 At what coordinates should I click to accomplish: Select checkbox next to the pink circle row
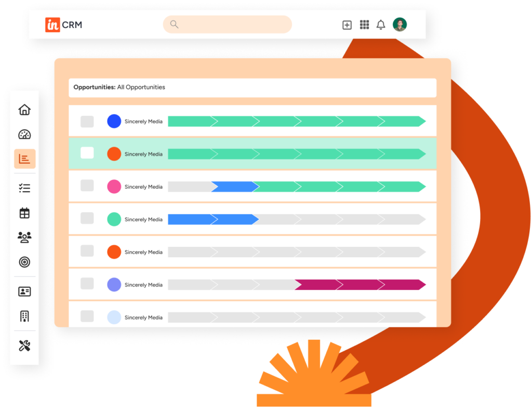point(87,186)
